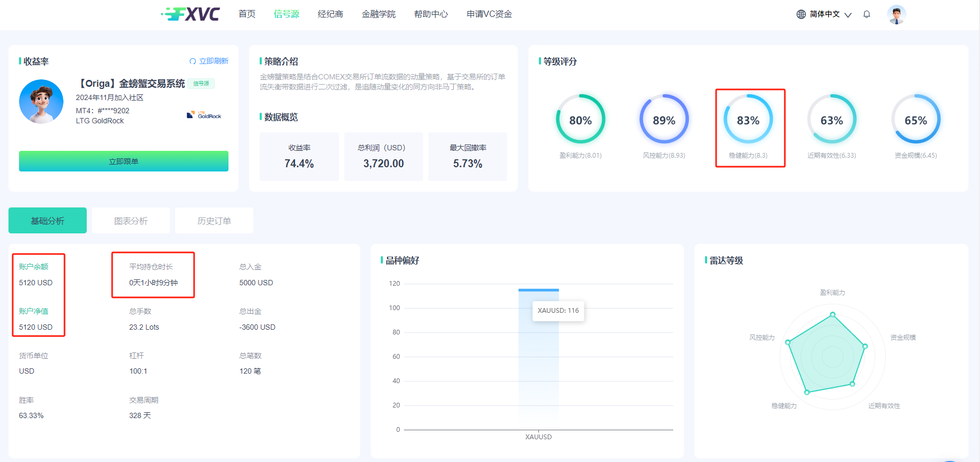Click the 立即跟单 follow button
Viewport: 980px width, 462px height.
click(124, 161)
